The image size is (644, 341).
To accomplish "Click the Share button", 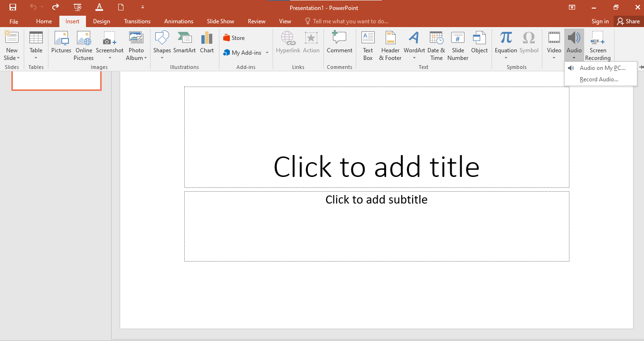I will (628, 21).
